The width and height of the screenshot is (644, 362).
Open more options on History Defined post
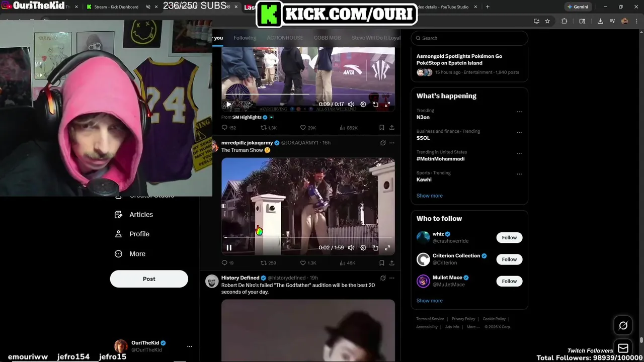coord(392,278)
